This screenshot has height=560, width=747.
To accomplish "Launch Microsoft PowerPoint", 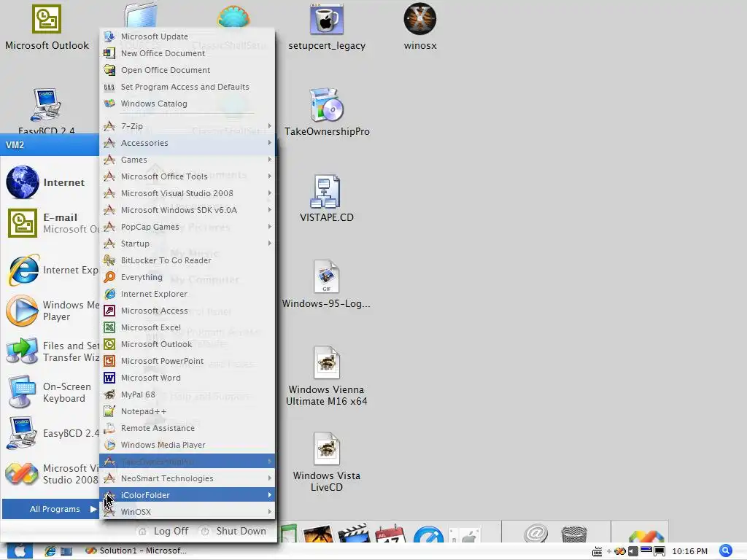I will (x=187, y=360).
